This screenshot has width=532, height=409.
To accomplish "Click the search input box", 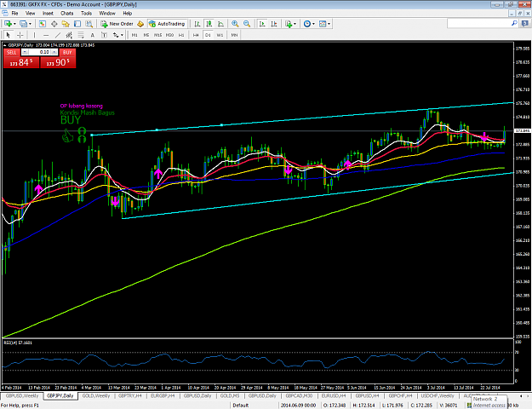I will pos(479,24).
